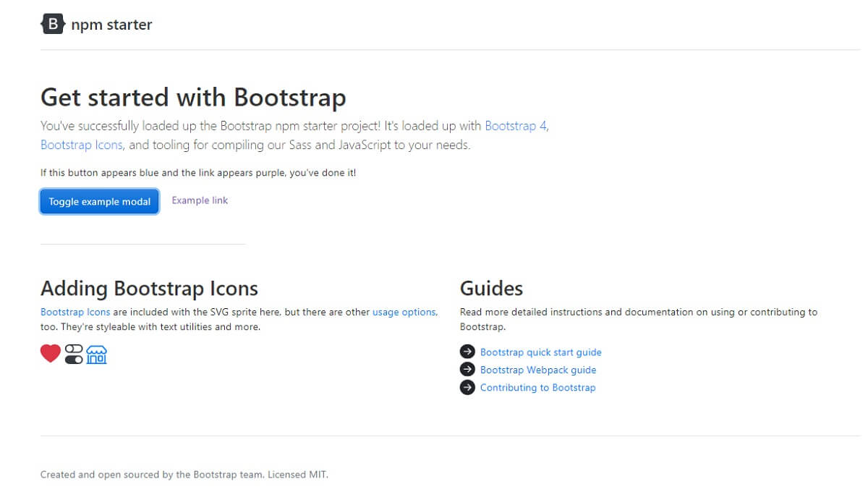This screenshot has height=492, width=868.
Task: Click arrow icon beside Bootstrap Webpack guide
Action: tap(467, 370)
